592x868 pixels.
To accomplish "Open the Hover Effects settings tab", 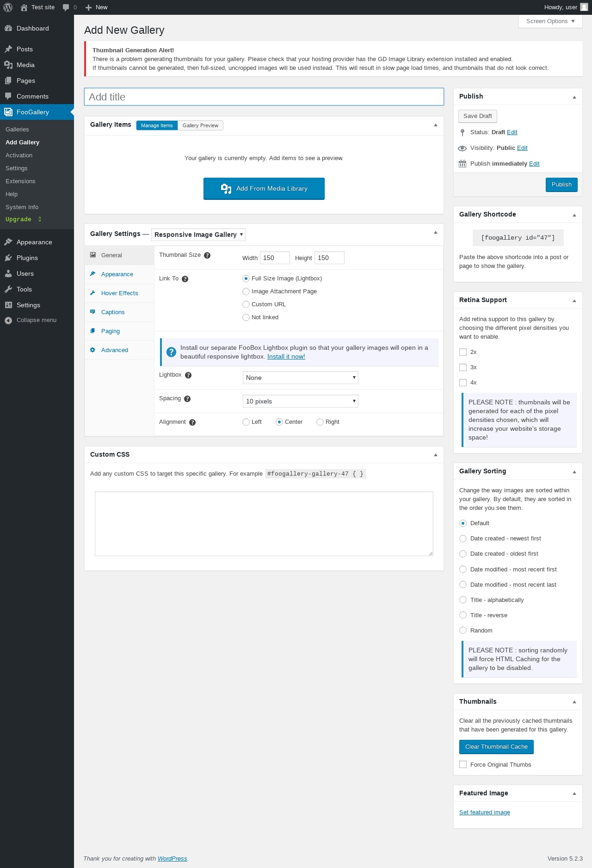I will pyautogui.click(x=119, y=293).
